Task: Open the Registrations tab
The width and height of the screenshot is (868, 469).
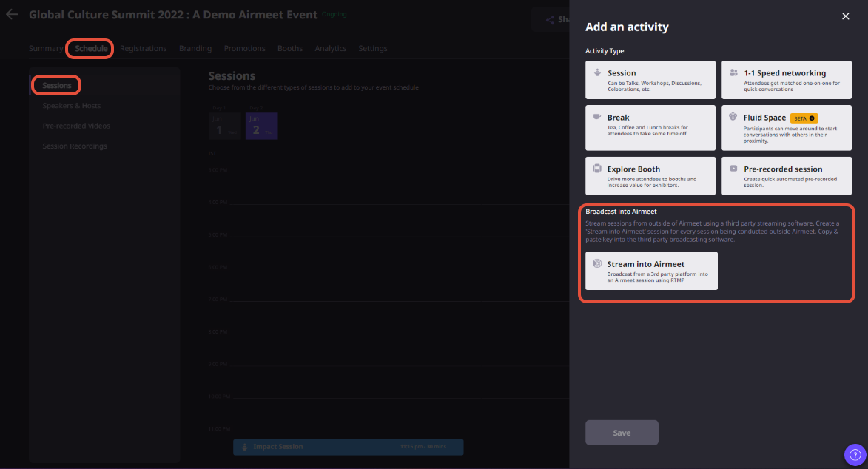Action: click(x=143, y=48)
